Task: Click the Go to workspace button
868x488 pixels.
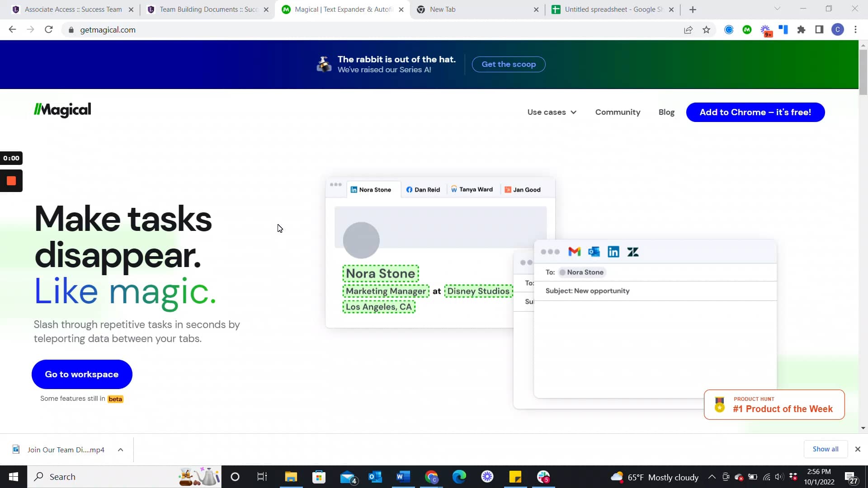Action: pos(82,374)
